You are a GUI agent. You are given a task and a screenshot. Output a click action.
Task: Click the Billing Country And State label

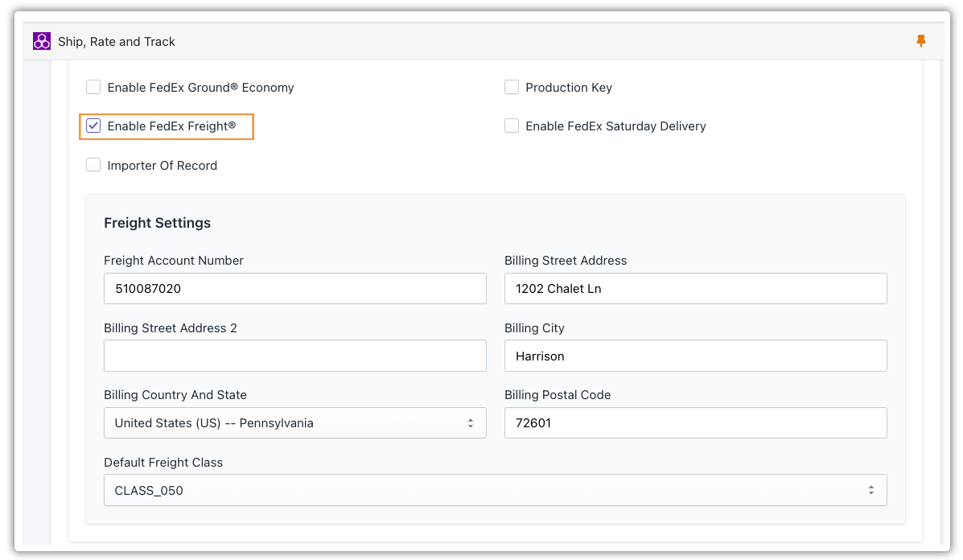coord(175,395)
